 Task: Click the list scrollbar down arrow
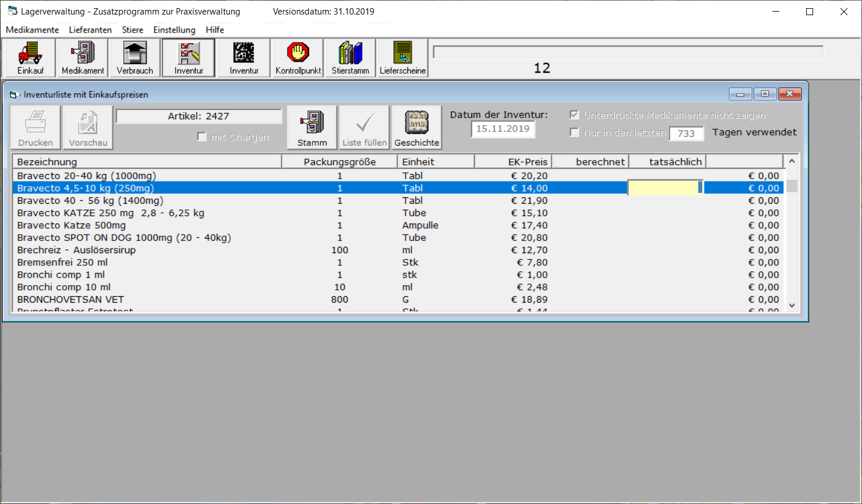coord(792,305)
